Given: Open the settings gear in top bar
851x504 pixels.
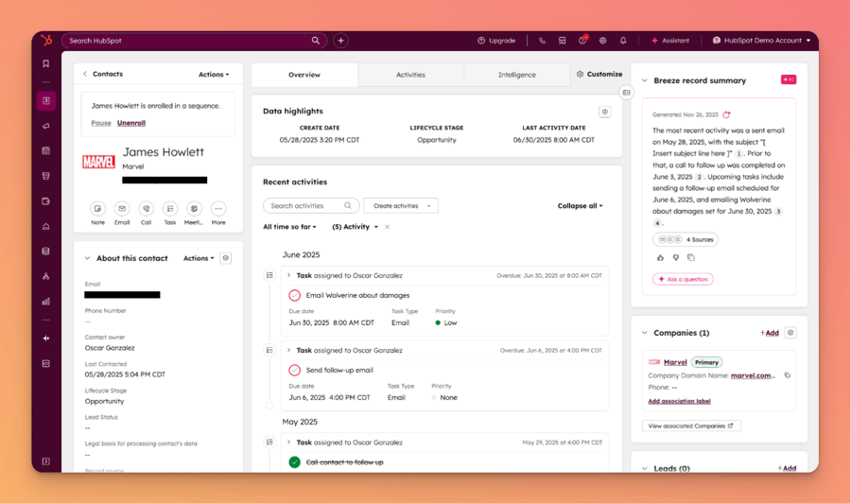Looking at the screenshot, I should (x=603, y=41).
